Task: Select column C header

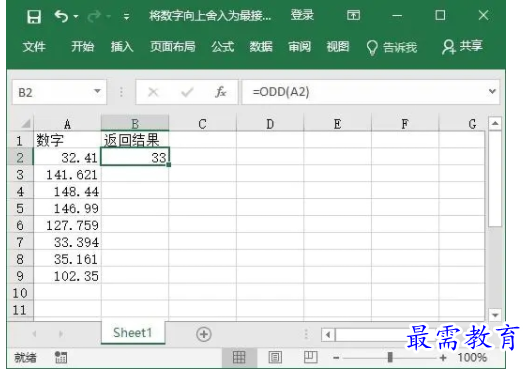Action: pos(202,124)
